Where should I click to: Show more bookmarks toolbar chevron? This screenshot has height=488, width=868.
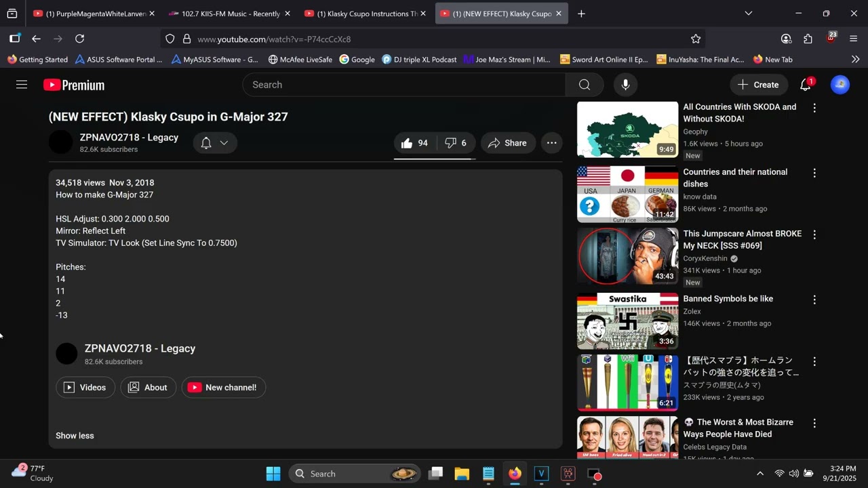tap(855, 60)
